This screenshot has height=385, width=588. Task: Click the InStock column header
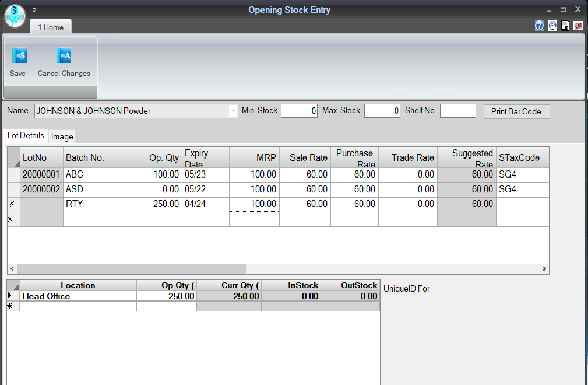pos(291,285)
